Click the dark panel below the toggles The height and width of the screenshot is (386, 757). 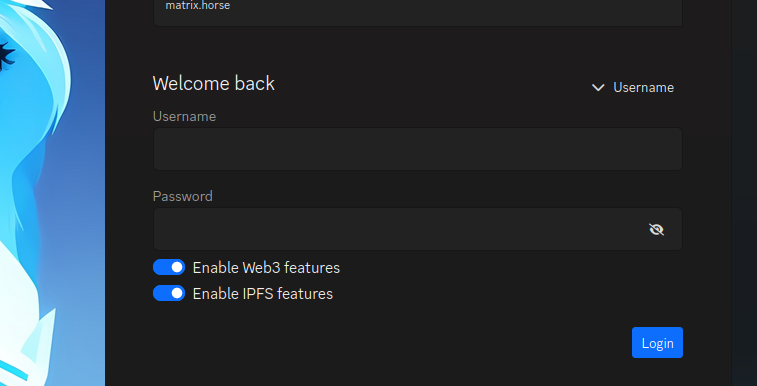pyautogui.click(x=367, y=343)
